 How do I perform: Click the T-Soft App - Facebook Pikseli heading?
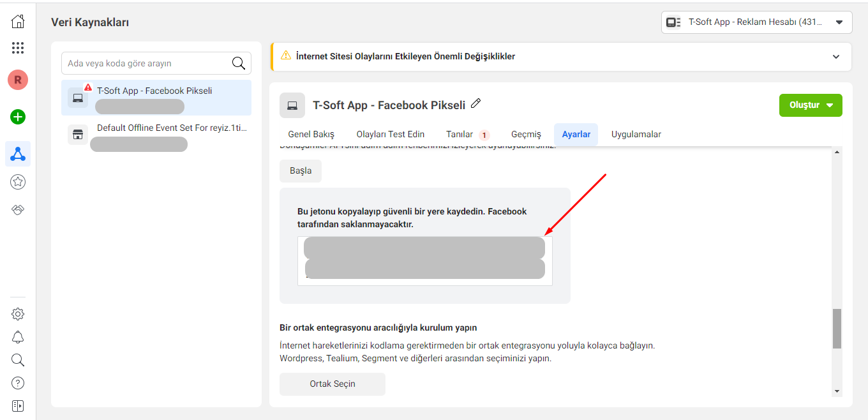390,105
